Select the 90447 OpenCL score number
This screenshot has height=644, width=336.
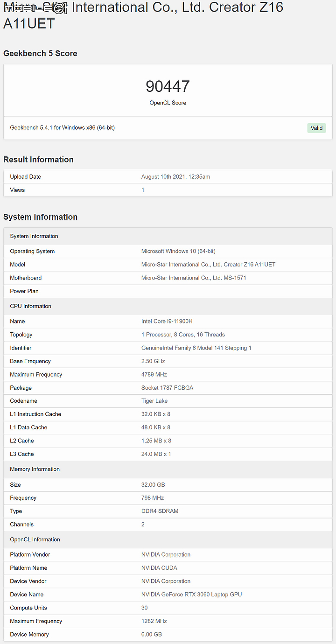coord(168,87)
